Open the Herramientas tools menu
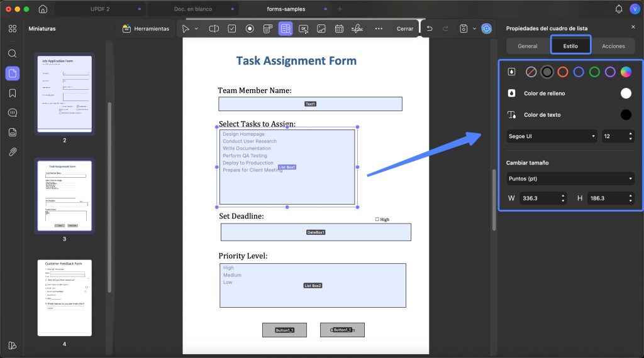Screen dimensions: 644x358 tap(146, 29)
